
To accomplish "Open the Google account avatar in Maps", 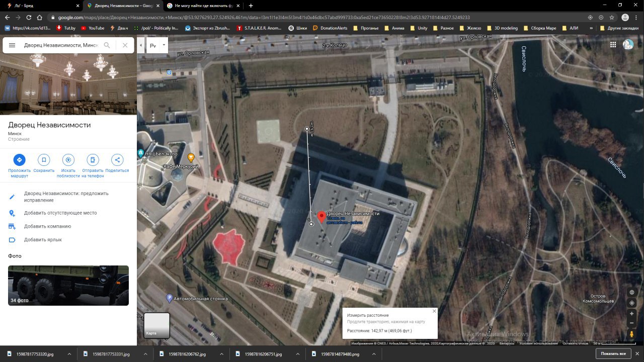I will coord(628,45).
